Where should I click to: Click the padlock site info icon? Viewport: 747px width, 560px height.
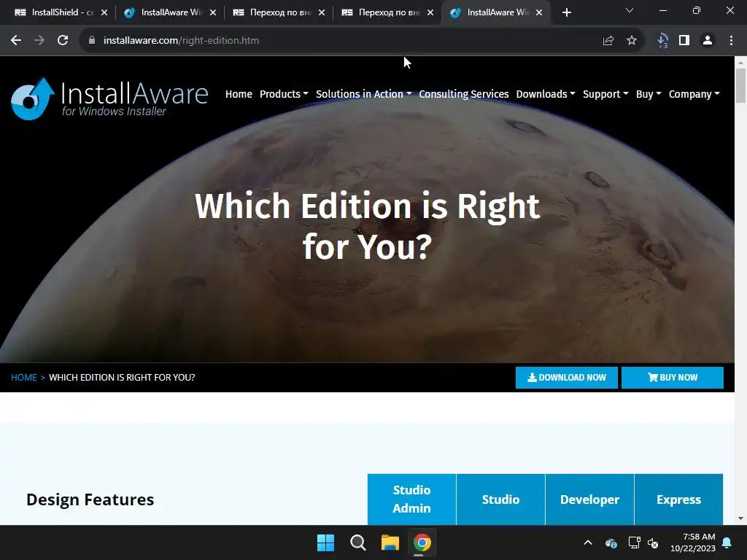click(x=92, y=41)
